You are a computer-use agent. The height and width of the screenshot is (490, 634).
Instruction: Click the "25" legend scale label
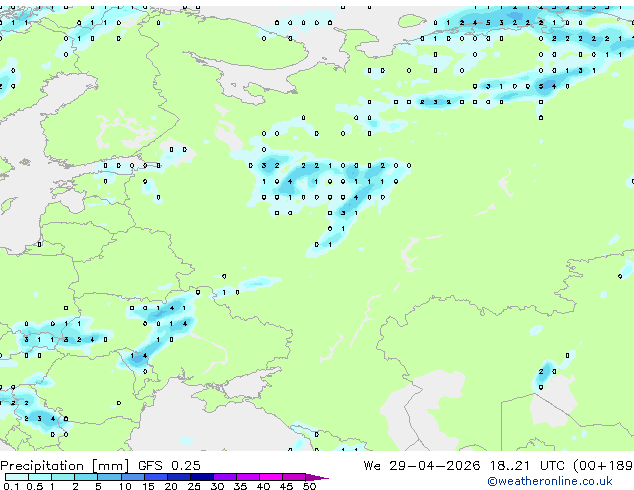[194, 486]
